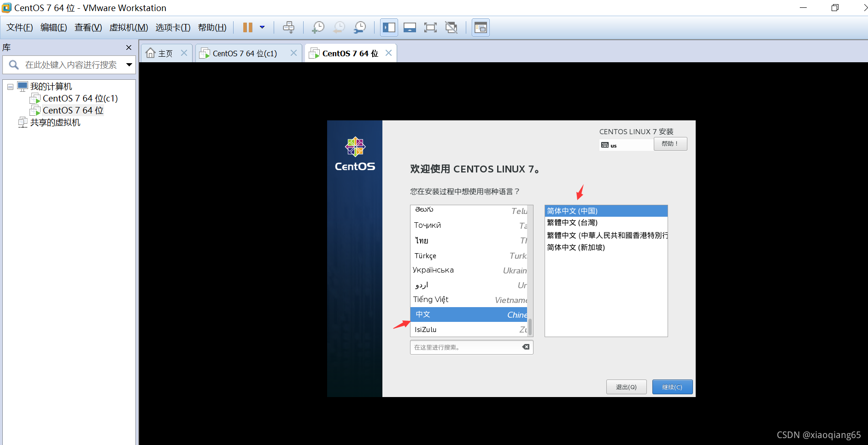Select CentOS 7 64 位 in library tree
868x445 pixels.
point(73,110)
